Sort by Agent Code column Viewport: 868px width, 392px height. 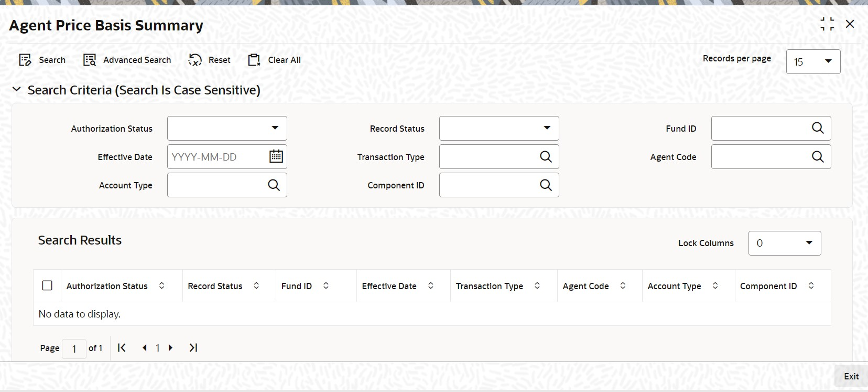tap(623, 285)
